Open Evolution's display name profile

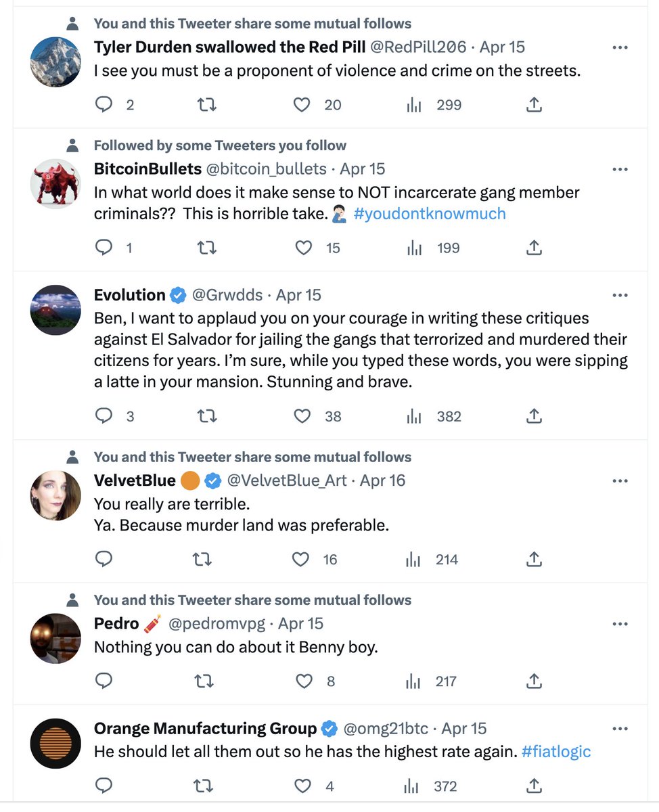tap(130, 295)
